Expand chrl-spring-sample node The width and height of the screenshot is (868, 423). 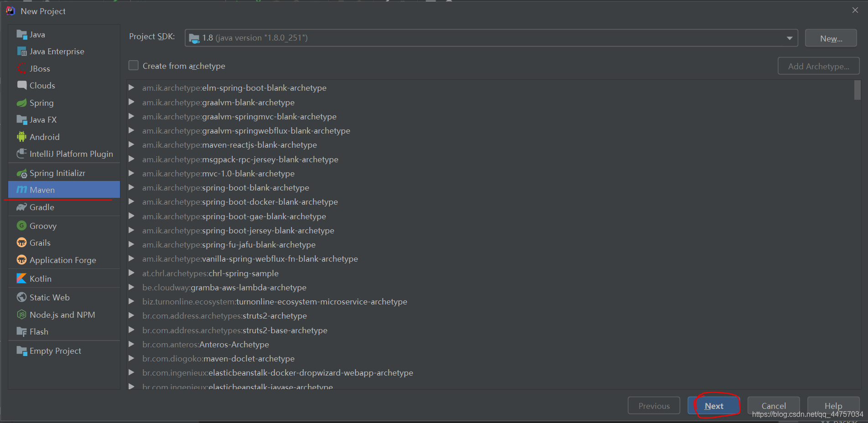(131, 273)
